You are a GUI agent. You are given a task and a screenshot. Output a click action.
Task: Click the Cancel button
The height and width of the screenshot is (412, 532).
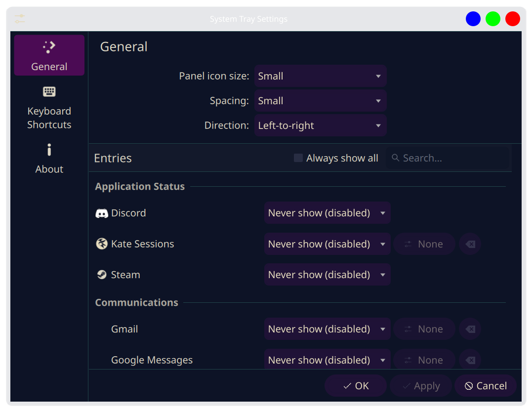tap(486, 386)
